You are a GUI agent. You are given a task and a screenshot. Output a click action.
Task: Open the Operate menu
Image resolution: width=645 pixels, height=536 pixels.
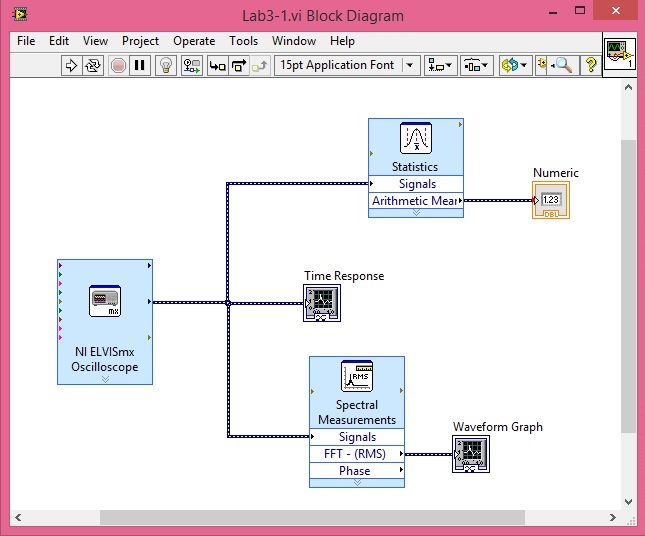194,41
